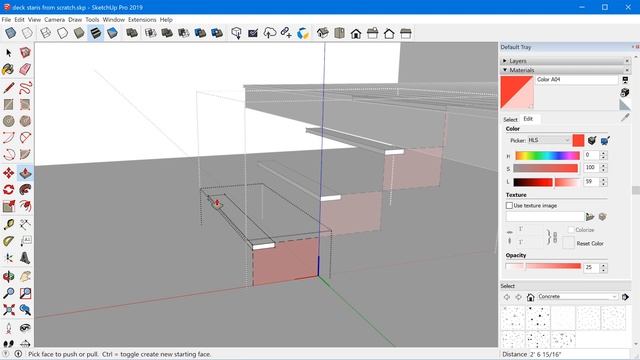
Task: Browse for texture image file
Action: coord(590,216)
